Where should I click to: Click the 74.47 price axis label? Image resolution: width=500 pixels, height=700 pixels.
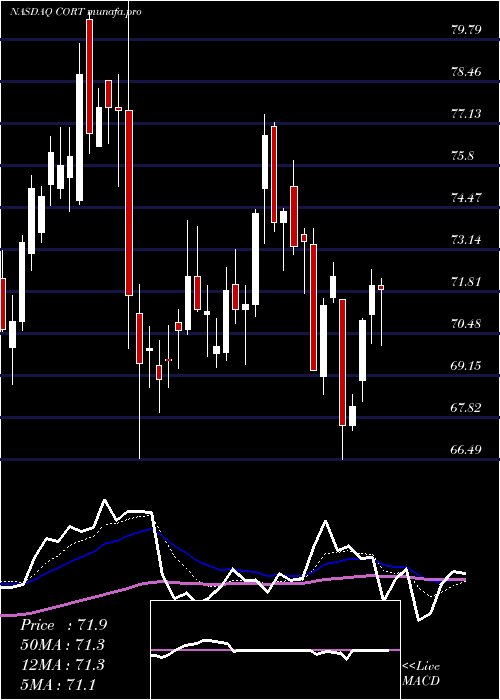coord(466,198)
